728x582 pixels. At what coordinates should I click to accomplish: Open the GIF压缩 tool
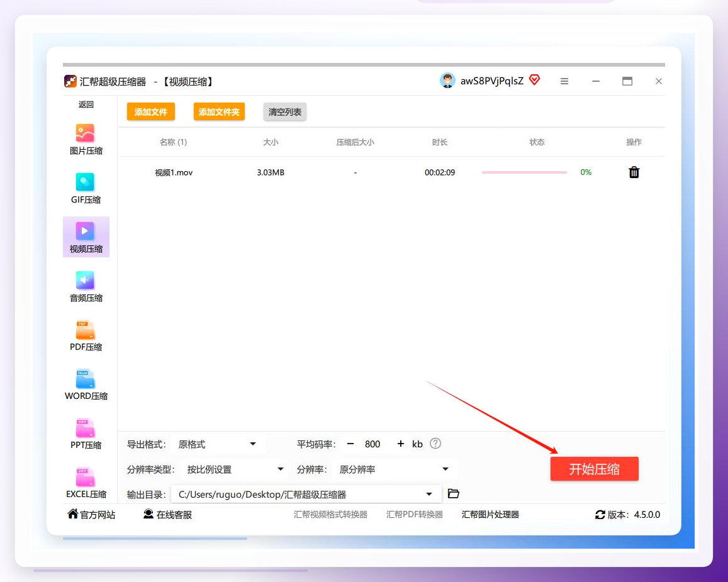(x=86, y=188)
